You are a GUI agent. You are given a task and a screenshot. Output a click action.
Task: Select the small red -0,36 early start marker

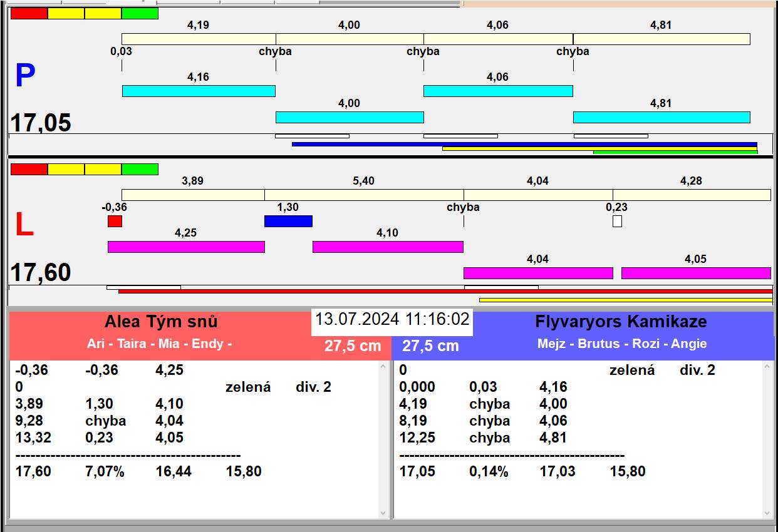coord(115,221)
